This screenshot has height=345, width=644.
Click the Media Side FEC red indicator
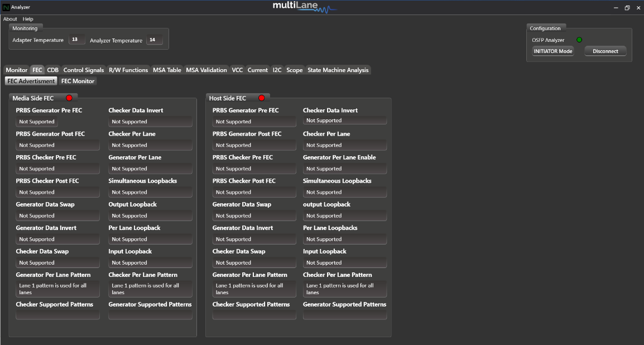(69, 98)
